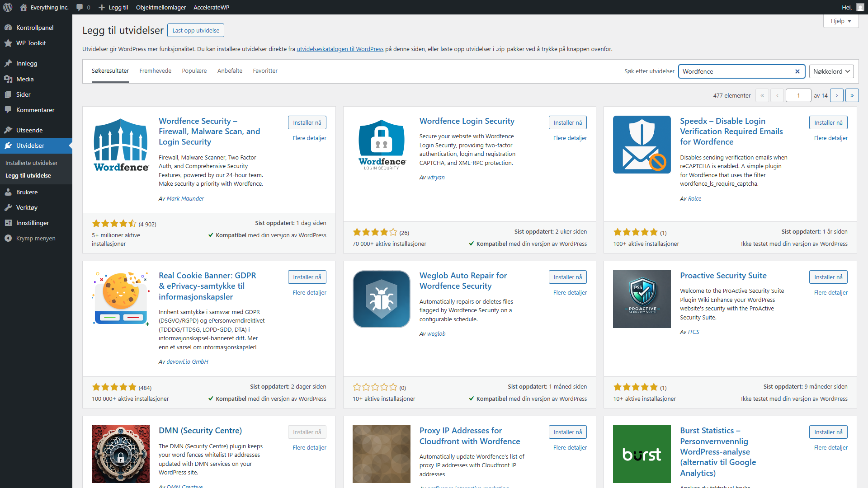Click the Sider pages icon
This screenshot has width=868, height=488.
8,94
